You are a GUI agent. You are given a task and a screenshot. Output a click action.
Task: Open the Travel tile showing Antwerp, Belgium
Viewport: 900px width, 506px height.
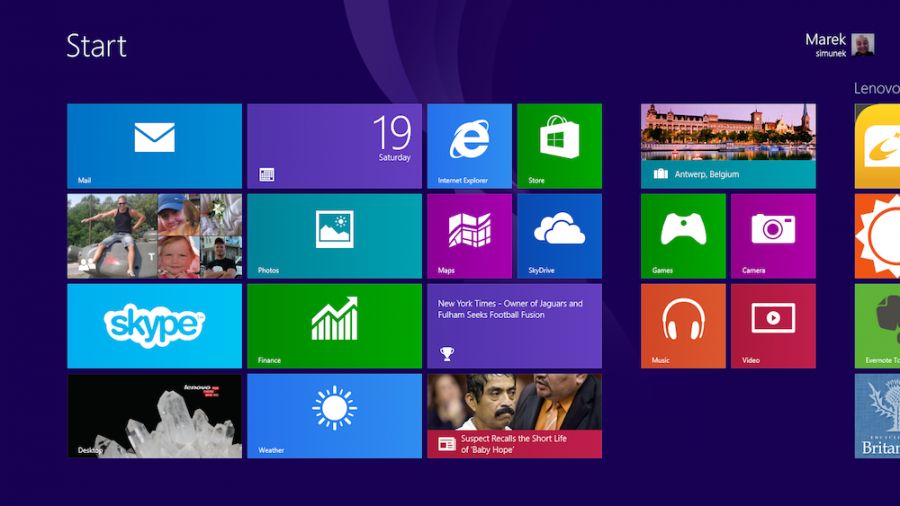tap(728, 146)
